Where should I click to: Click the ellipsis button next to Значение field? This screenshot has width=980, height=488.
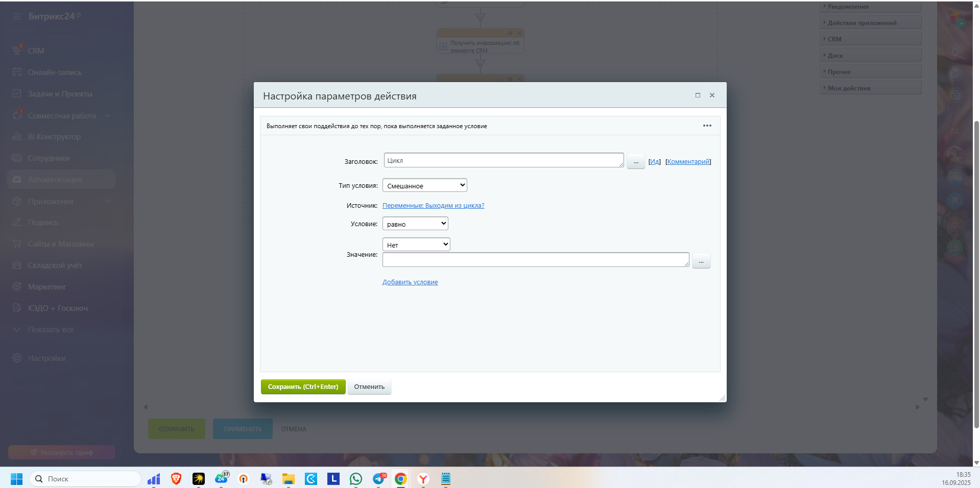click(701, 261)
